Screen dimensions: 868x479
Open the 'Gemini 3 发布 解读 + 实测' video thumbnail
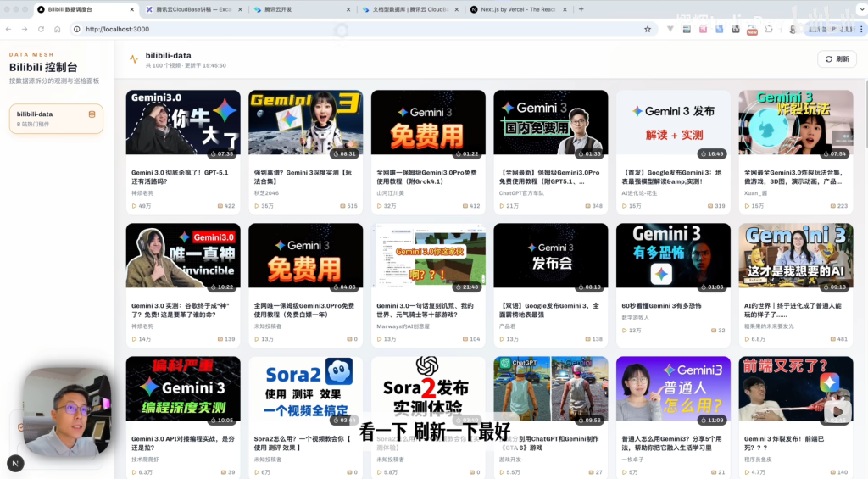tap(673, 122)
